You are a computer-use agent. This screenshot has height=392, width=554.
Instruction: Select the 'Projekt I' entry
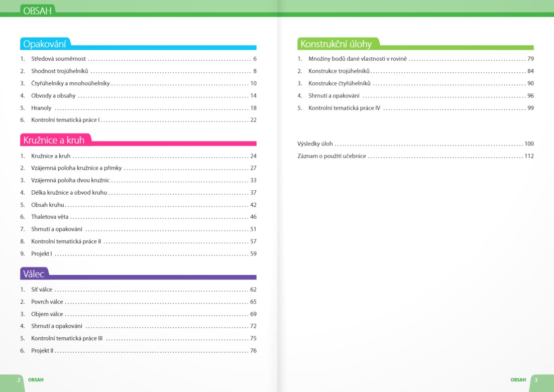[41, 254]
